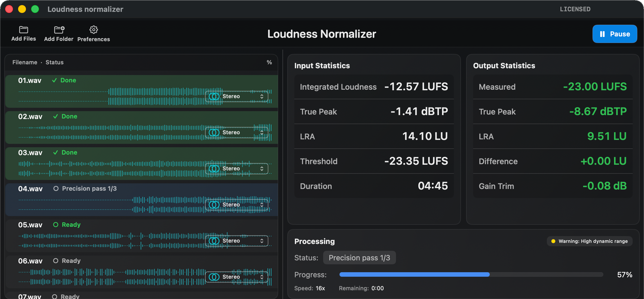Click the 57% progress percentage
This screenshot has width=644, height=299.
625,275
